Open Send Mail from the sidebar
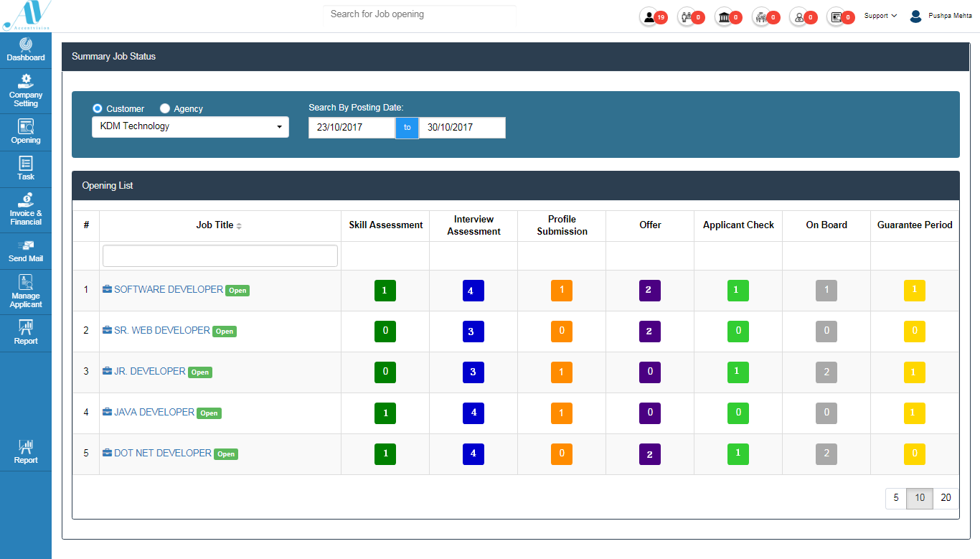Image resolution: width=980 pixels, height=559 pixels. pos(26,250)
